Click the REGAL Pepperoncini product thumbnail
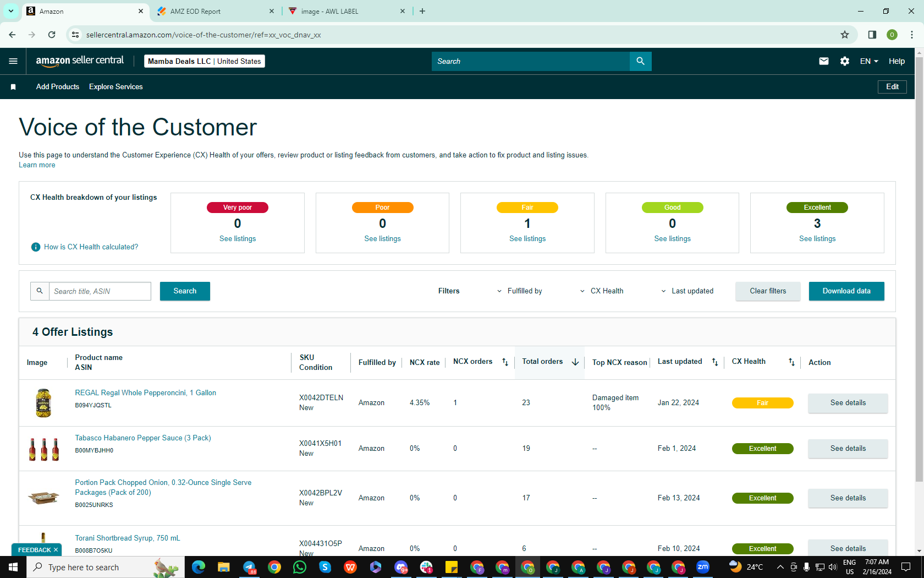924x578 pixels. pyautogui.click(x=43, y=403)
